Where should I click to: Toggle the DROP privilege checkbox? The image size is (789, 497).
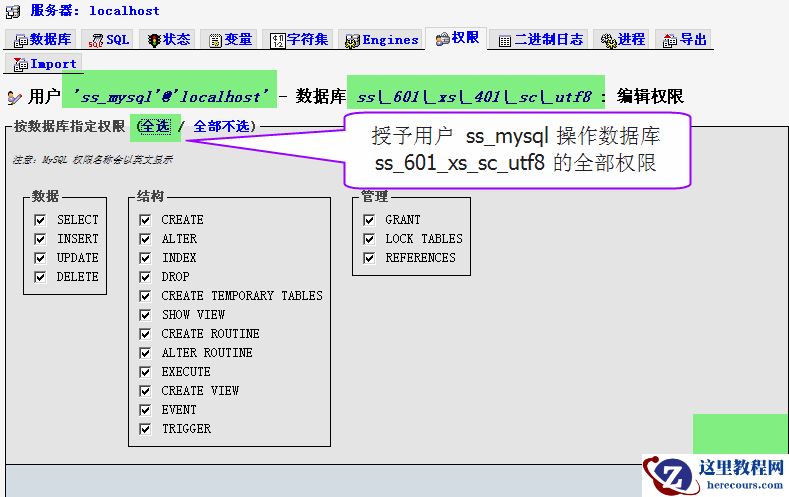point(145,277)
